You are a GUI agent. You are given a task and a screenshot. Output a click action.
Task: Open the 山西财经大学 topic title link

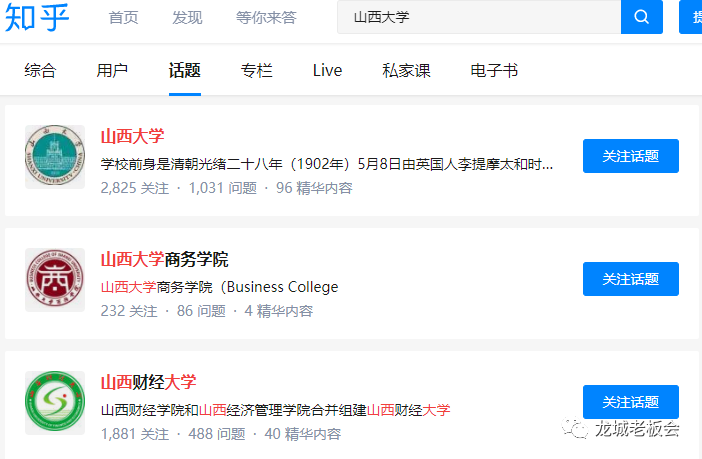[149, 382]
